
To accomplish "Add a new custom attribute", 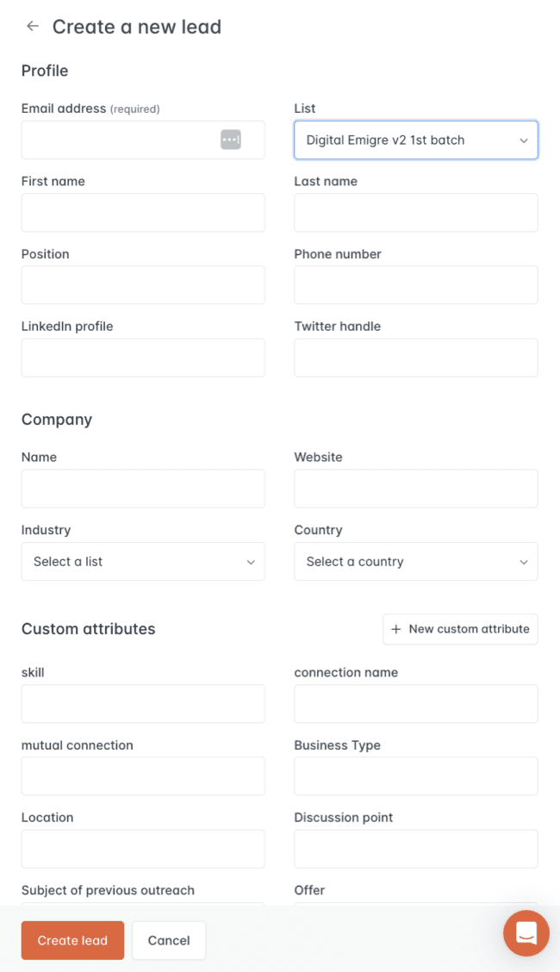I will pyautogui.click(x=460, y=629).
